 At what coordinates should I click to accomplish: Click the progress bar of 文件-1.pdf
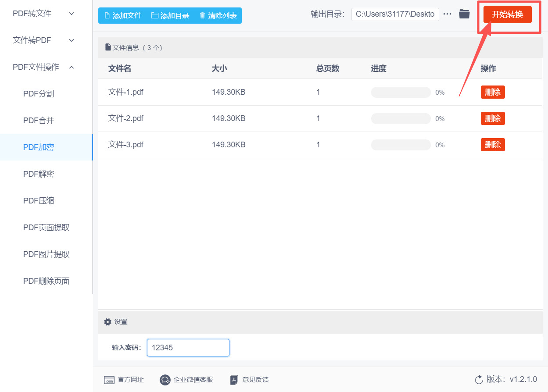coord(401,92)
